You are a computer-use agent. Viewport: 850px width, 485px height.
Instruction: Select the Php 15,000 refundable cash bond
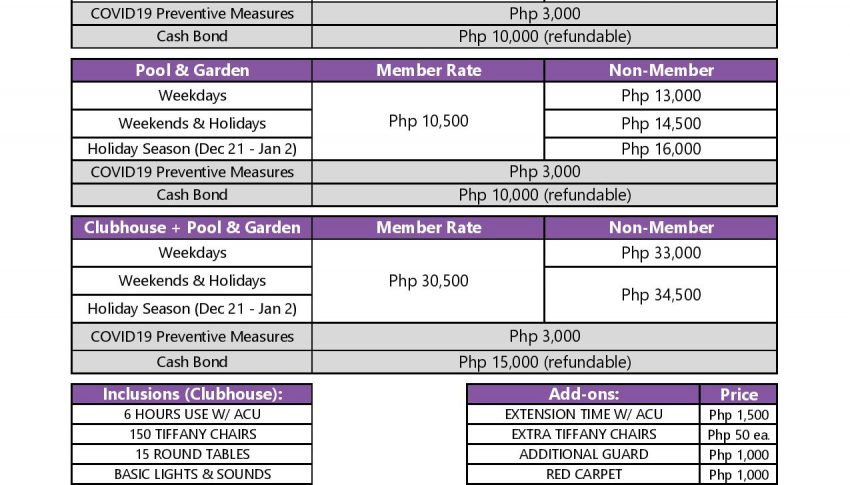tap(544, 362)
